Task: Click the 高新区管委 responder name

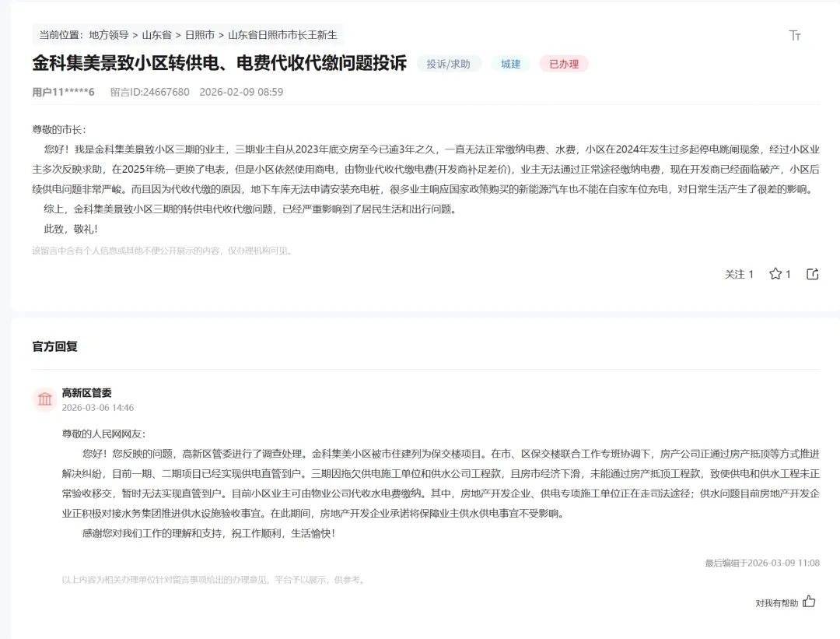Action: (x=87, y=393)
